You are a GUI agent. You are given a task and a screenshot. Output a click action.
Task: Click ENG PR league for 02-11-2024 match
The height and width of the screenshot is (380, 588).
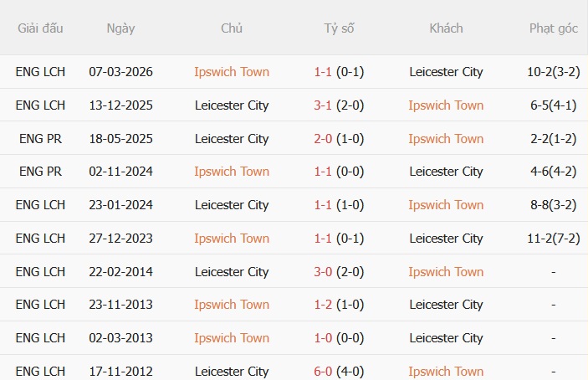(40, 172)
